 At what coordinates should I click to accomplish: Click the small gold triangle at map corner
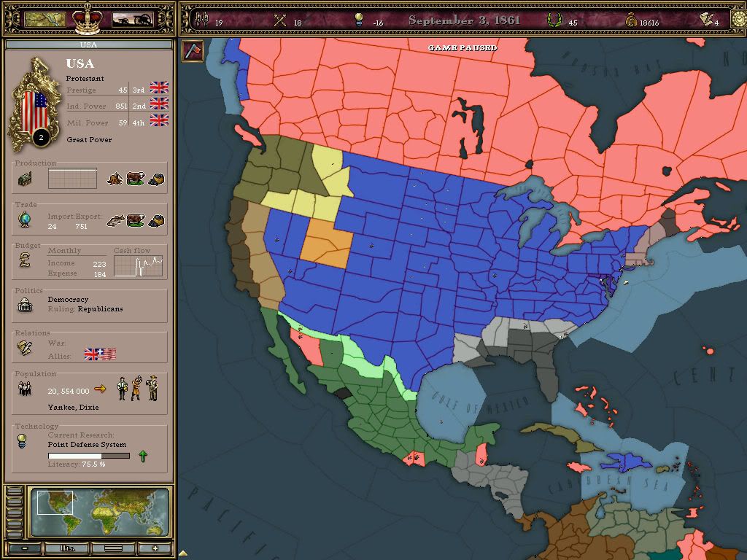tap(183, 553)
